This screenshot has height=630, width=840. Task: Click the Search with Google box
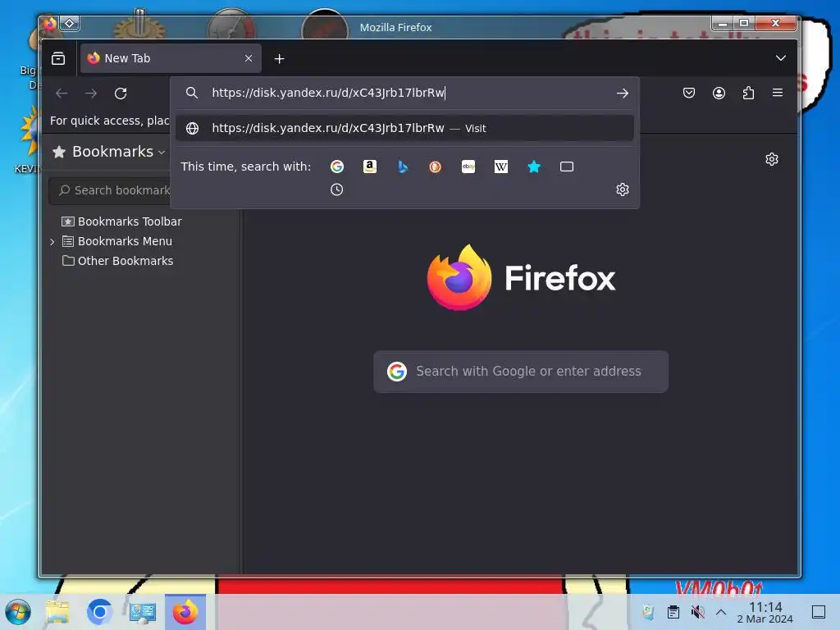[521, 372]
